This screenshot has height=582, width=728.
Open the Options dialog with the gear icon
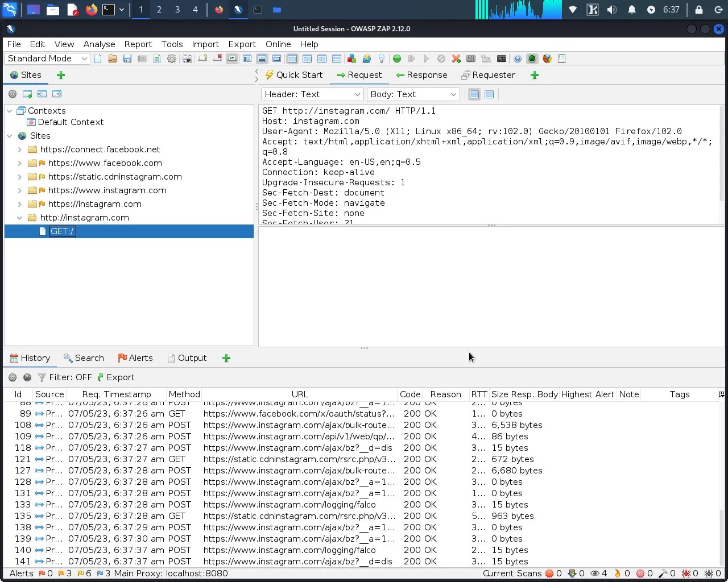172,59
